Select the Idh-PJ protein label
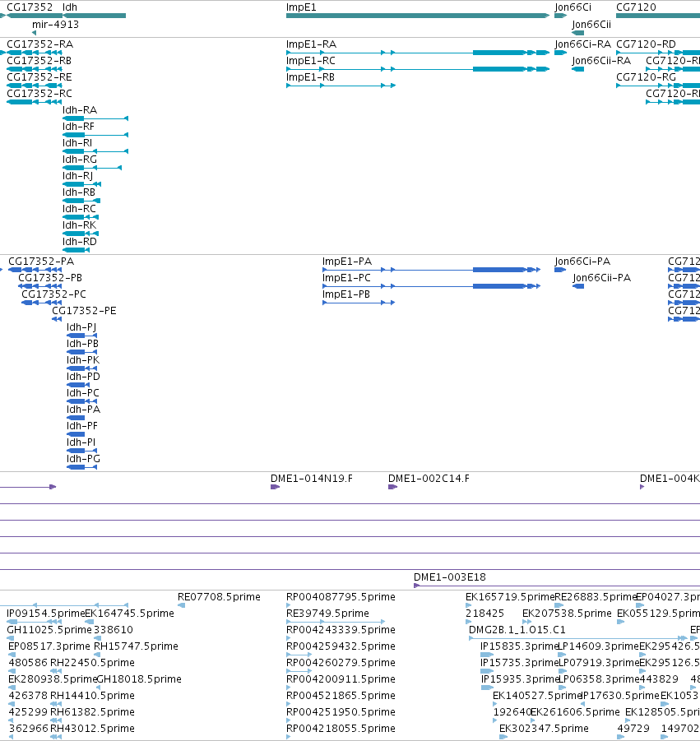The image size is (700, 741). (81, 327)
